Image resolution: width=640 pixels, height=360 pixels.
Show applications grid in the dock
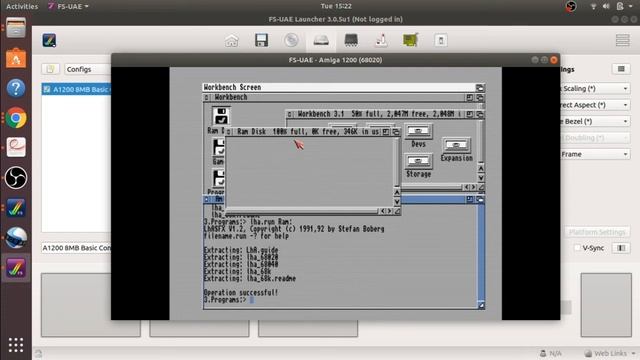(16, 345)
